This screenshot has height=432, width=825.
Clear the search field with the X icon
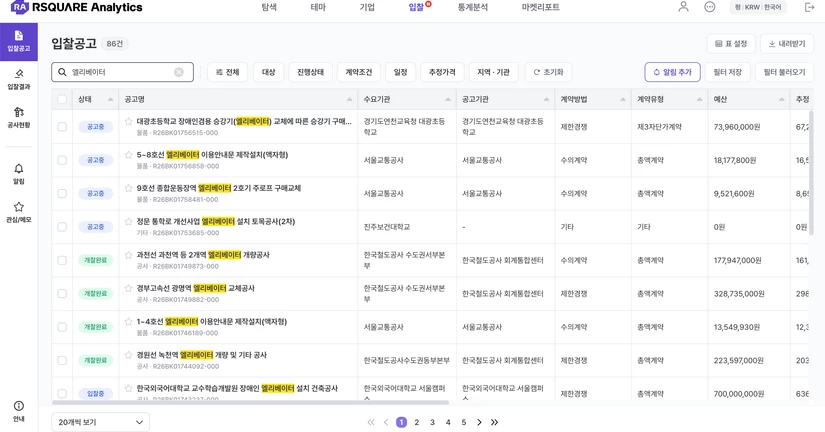pos(179,72)
